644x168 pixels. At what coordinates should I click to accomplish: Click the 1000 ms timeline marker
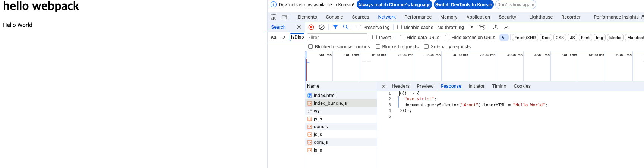pyautogui.click(x=351, y=55)
